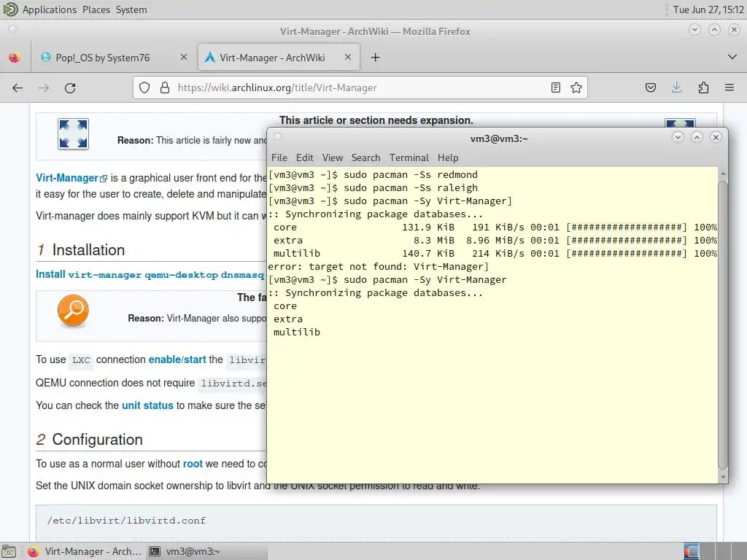This screenshot has width=747, height=560.
Task: Maximize the vm3@vm3 terminal window
Action: (x=697, y=138)
